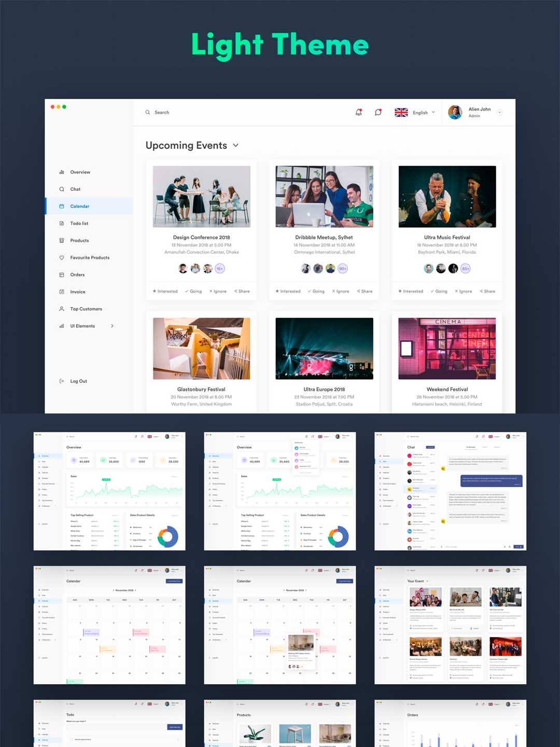Image resolution: width=560 pixels, height=747 pixels.
Task: Toggle Ignore on Ultra Music Festival
Action: (x=463, y=292)
